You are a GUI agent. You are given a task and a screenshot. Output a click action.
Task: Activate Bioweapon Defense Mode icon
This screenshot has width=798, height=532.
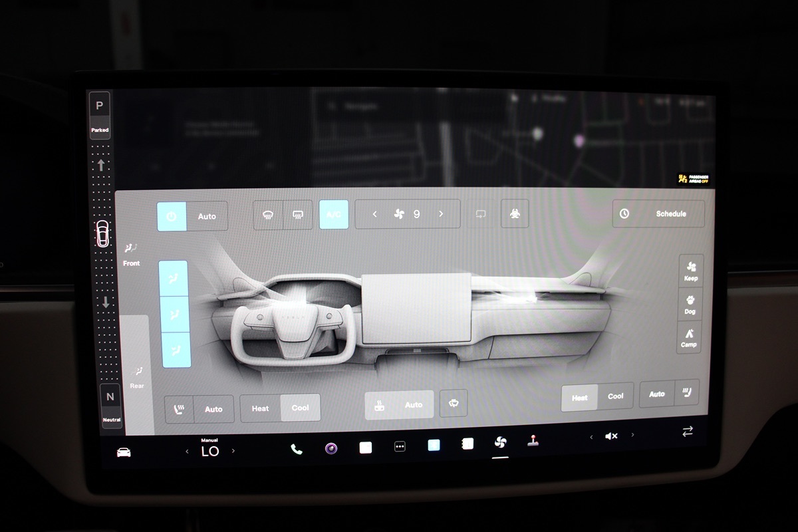point(515,214)
